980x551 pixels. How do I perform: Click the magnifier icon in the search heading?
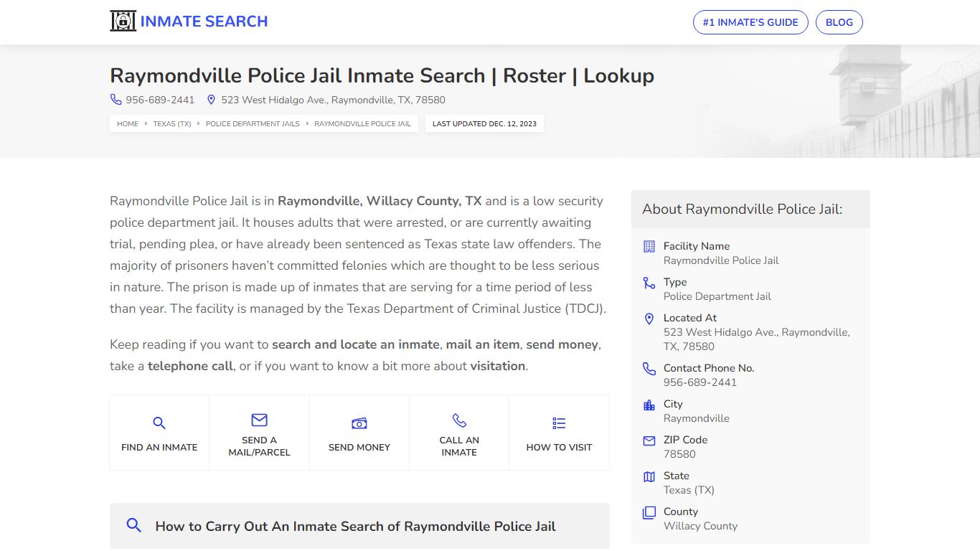pos(133,524)
